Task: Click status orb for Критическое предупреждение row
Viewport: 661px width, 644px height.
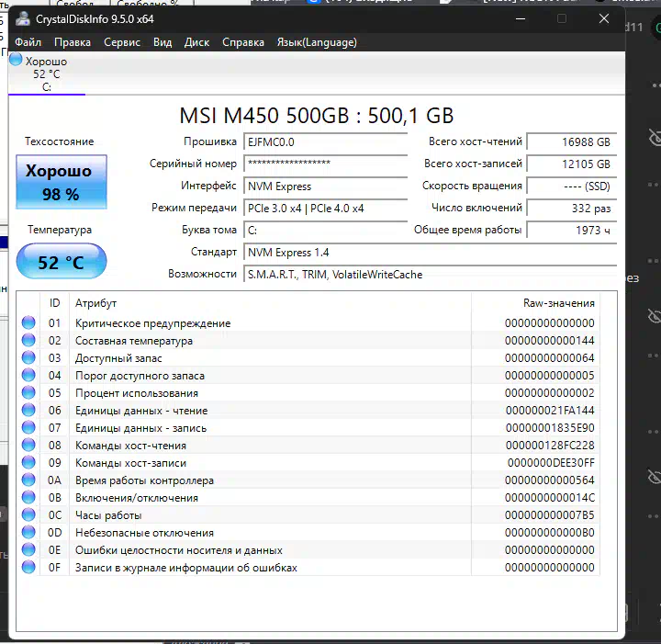Action: [28, 322]
